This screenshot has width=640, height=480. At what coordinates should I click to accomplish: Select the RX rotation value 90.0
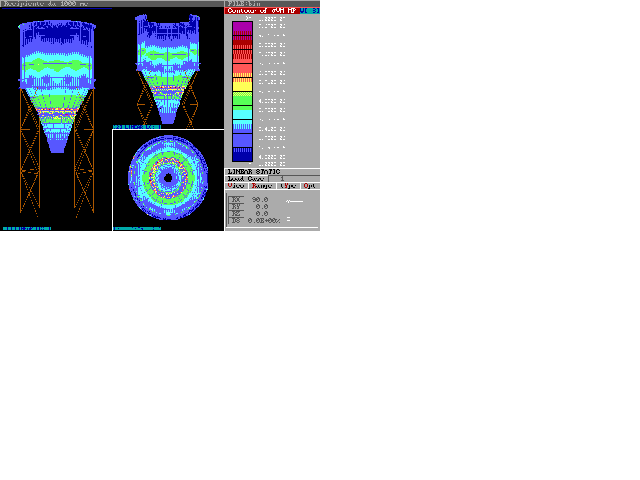260,200
